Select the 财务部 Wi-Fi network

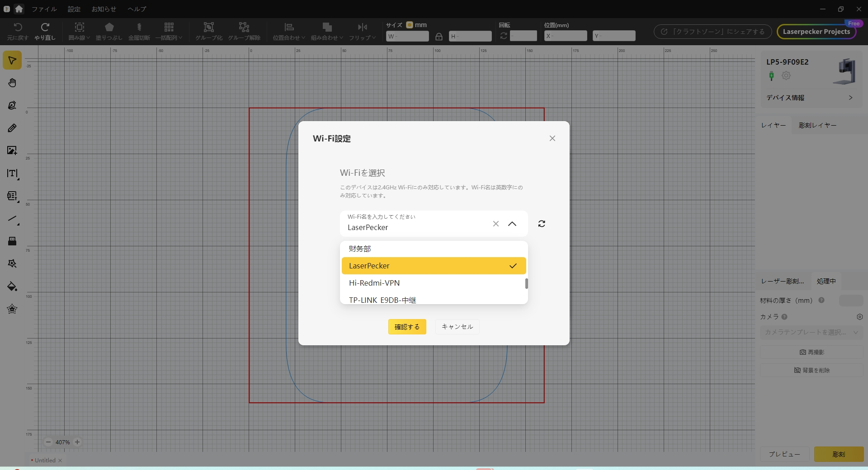tap(434, 249)
